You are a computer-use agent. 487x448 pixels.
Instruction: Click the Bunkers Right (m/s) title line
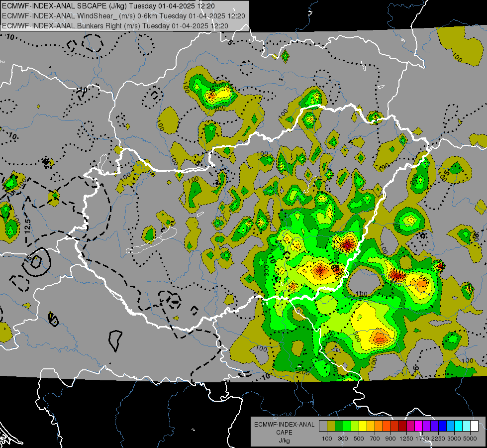tap(115, 26)
